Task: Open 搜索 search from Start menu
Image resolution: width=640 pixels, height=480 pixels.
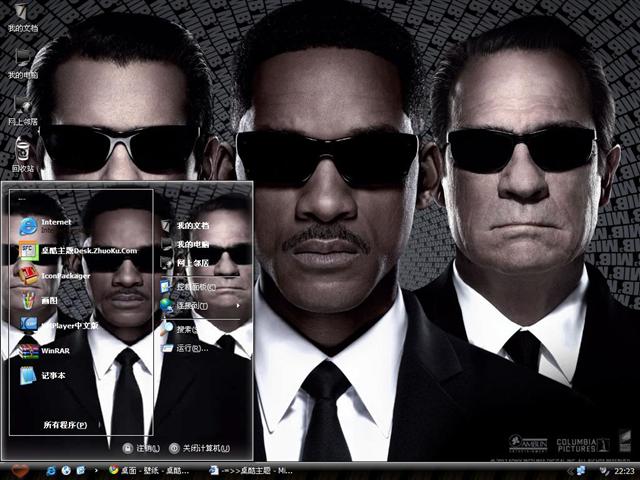Action: tap(180, 329)
